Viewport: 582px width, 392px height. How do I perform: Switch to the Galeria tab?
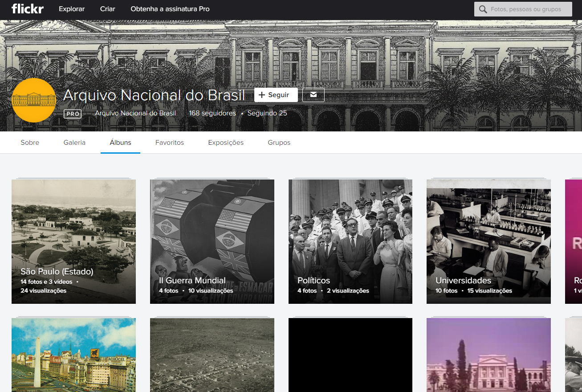point(74,142)
